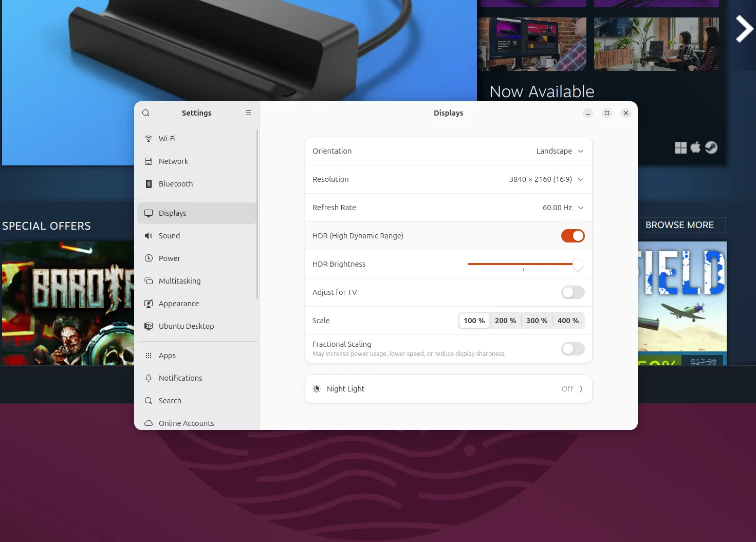Click the Notifications bell icon
Image resolution: width=756 pixels, height=542 pixels.
point(149,378)
